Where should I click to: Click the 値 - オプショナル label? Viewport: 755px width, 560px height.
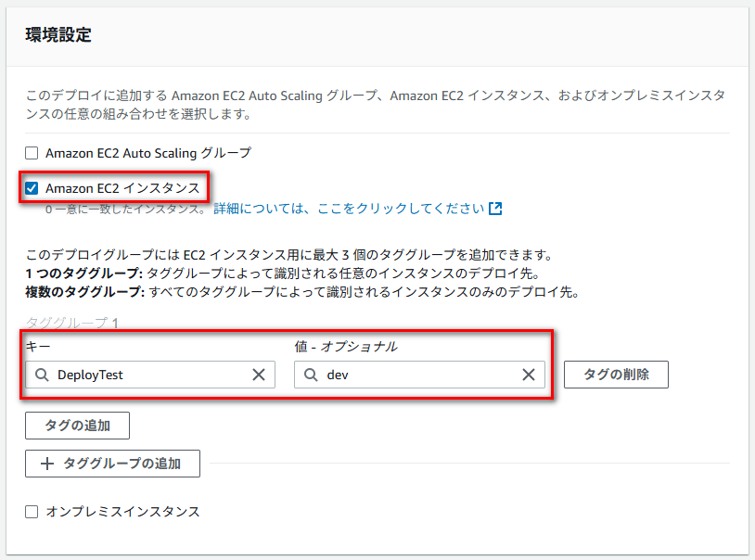(346, 346)
